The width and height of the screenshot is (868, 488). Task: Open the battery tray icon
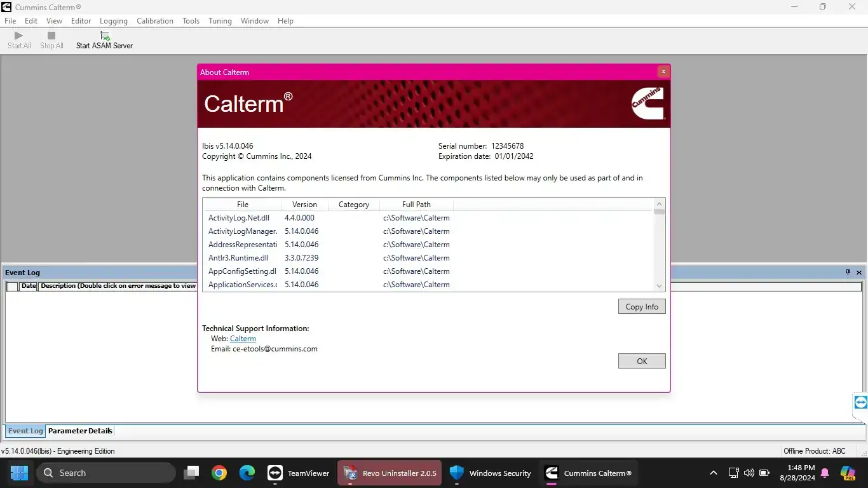(764, 473)
